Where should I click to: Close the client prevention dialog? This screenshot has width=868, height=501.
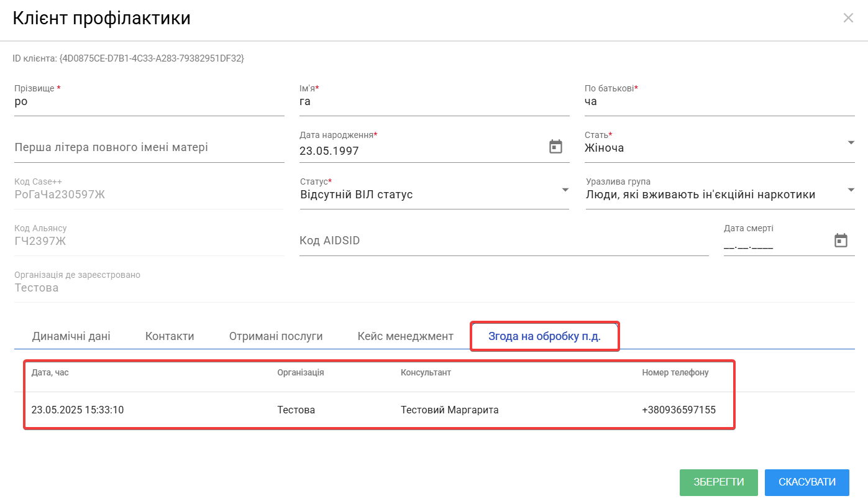click(x=848, y=18)
